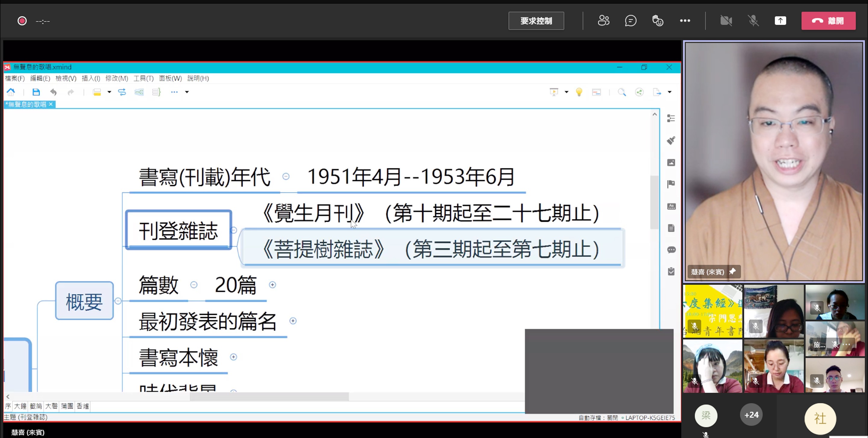
Task: Switch to the 籤筒 sheet tab
Action: [36, 406]
